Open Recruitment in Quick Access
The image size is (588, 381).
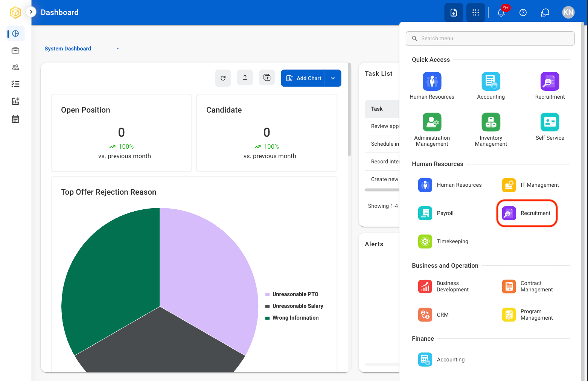point(550,86)
